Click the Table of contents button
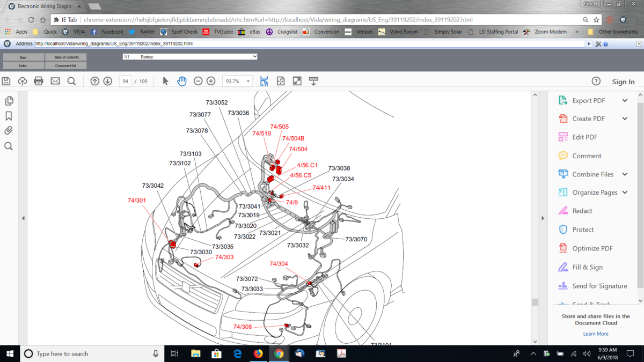 point(66,57)
